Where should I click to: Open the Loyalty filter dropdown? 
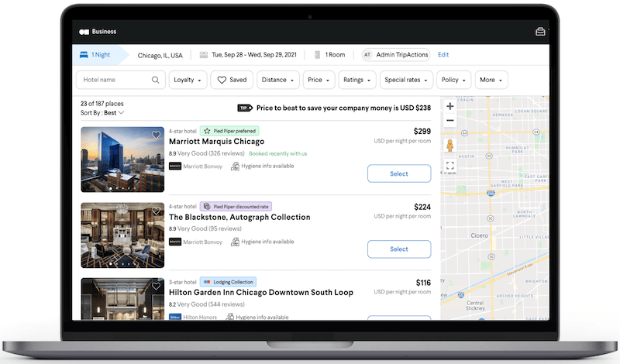pyautogui.click(x=188, y=80)
